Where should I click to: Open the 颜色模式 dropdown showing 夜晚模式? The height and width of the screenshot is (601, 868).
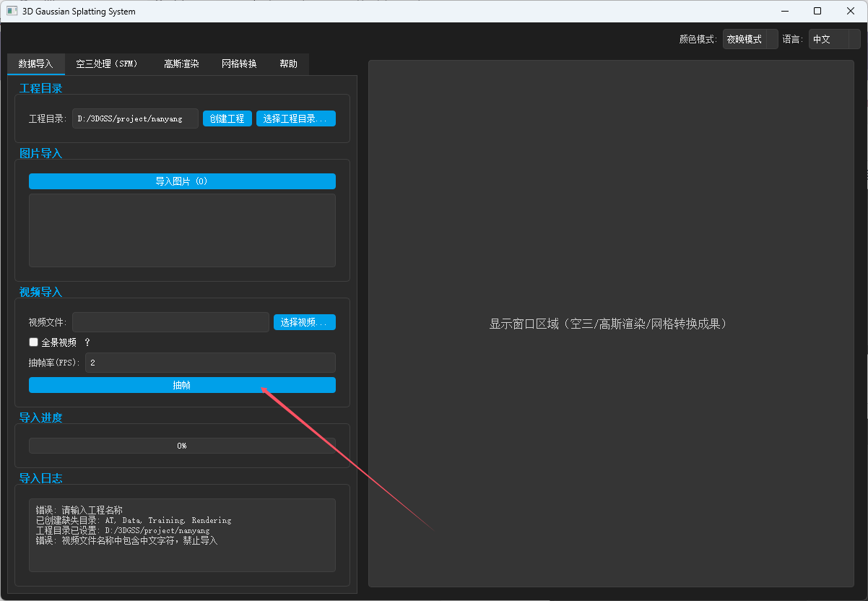click(750, 39)
